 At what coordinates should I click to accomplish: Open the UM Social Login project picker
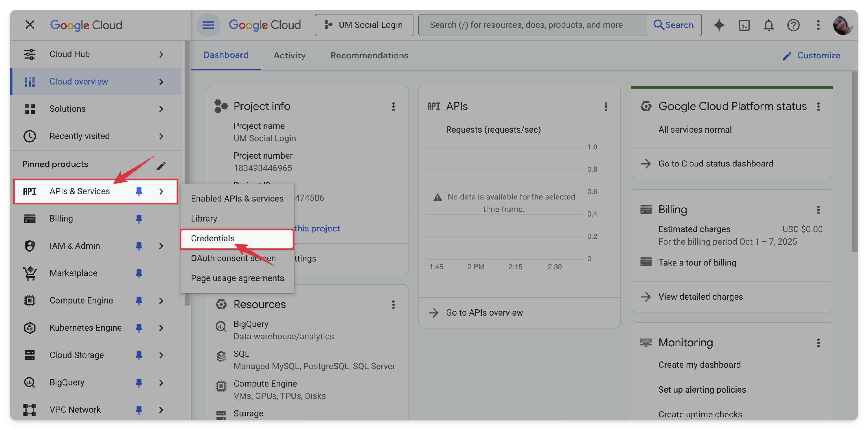pyautogui.click(x=364, y=25)
